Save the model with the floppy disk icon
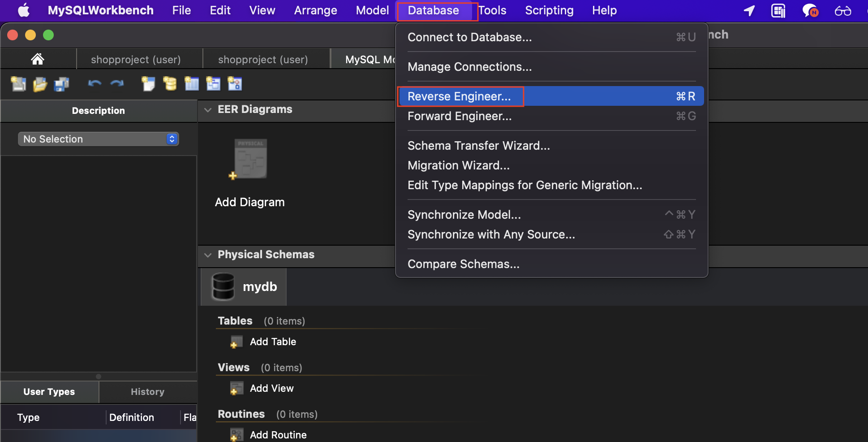The image size is (868, 442). pos(61,84)
